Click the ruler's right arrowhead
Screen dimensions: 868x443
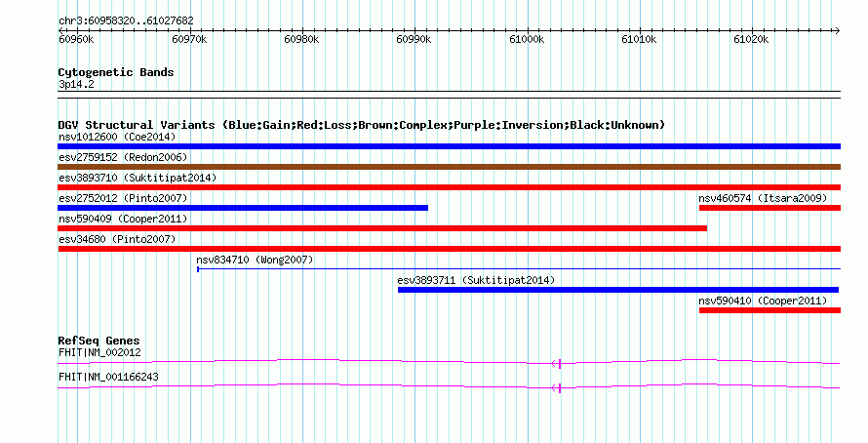coord(837,30)
